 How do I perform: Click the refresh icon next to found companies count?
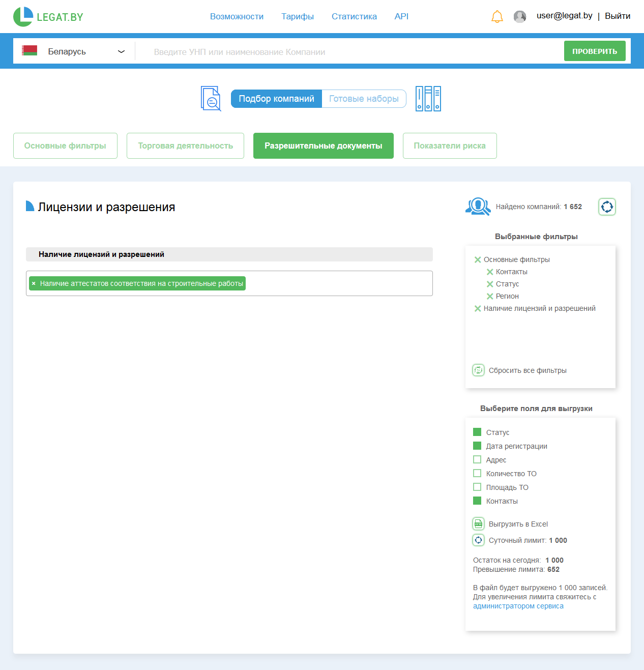point(606,207)
